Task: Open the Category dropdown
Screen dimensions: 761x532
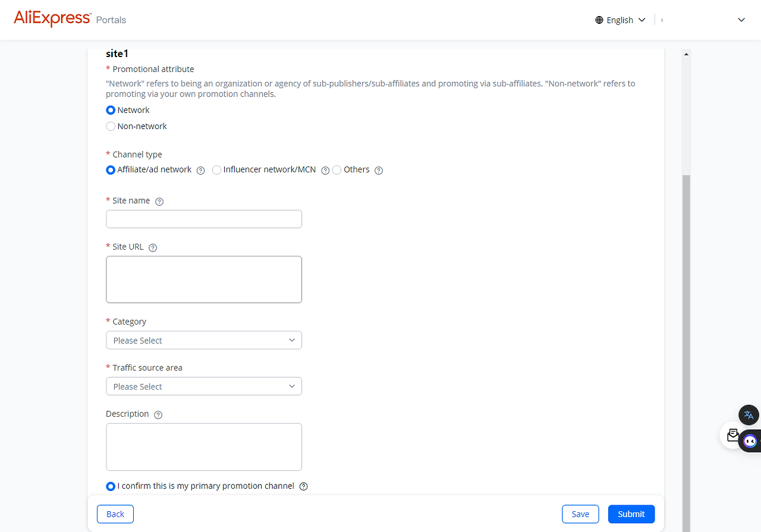Action: click(204, 340)
